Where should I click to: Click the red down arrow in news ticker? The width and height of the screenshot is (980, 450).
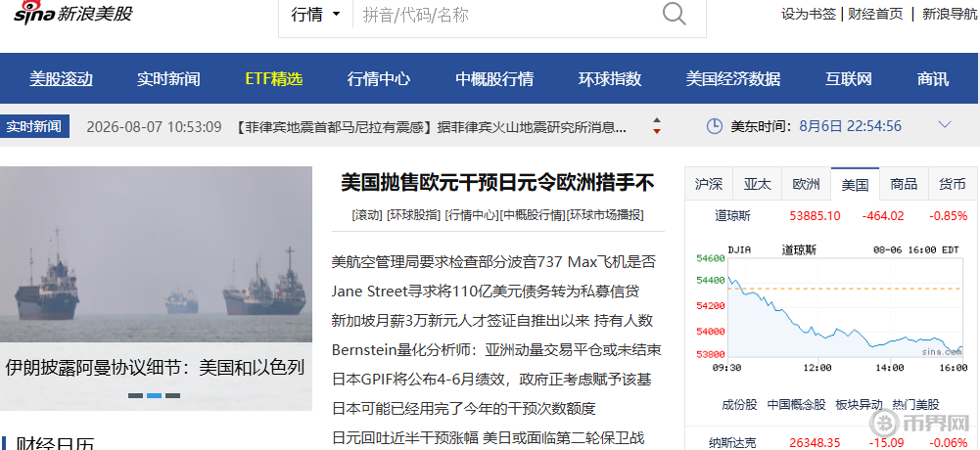tap(656, 131)
